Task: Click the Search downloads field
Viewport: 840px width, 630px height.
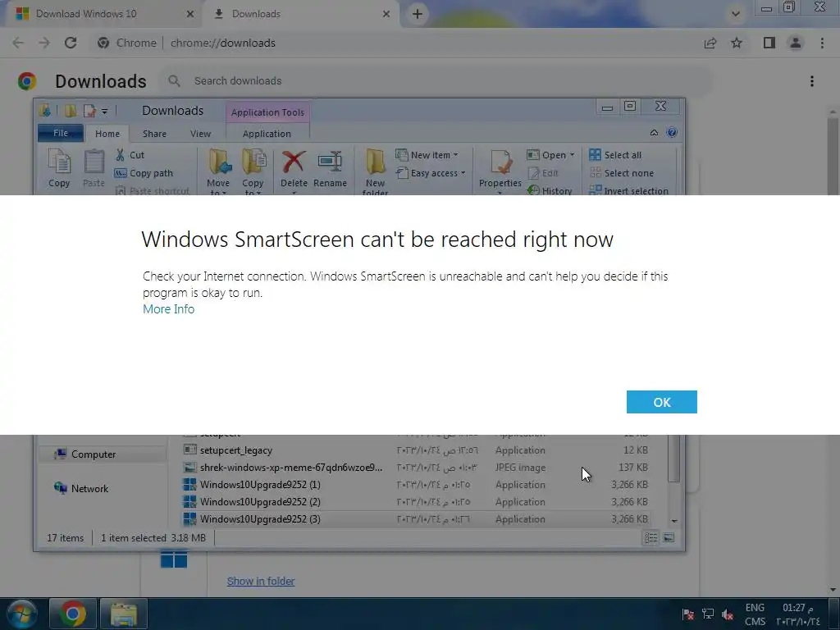Action: [436, 81]
